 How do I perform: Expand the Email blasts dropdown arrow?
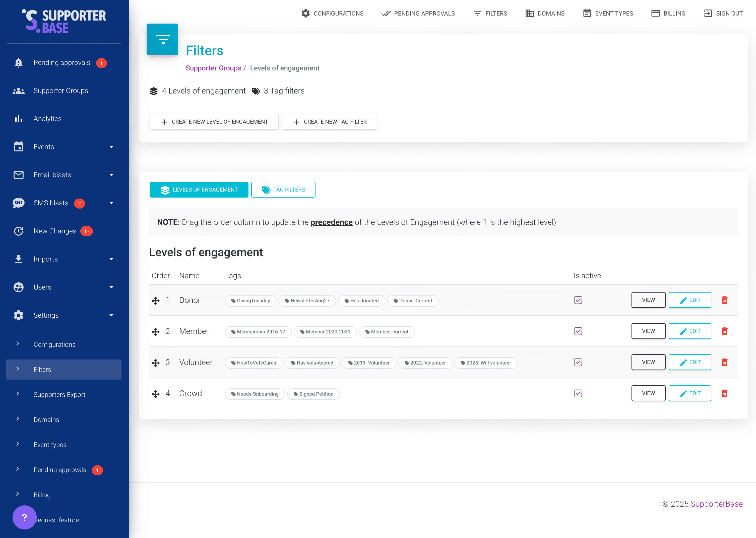coord(111,175)
